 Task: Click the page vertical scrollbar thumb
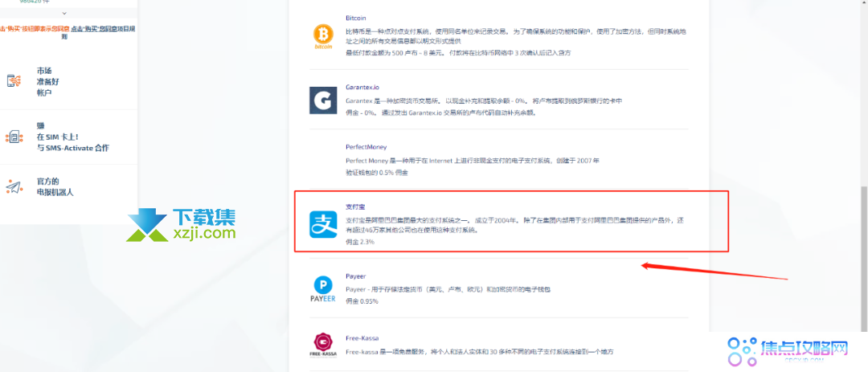863,260
